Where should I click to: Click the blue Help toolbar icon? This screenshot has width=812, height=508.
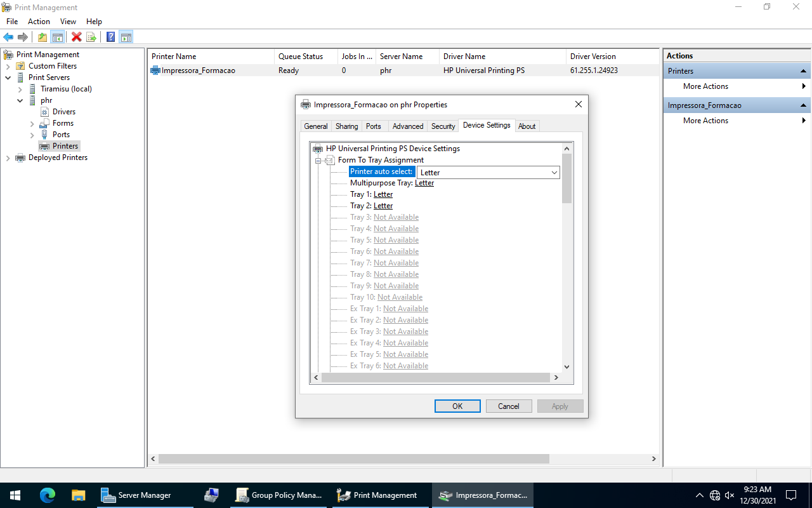click(x=110, y=37)
